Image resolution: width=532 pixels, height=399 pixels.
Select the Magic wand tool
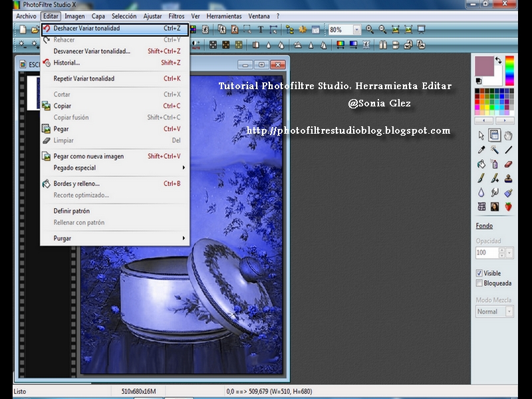tap(495, 150)
